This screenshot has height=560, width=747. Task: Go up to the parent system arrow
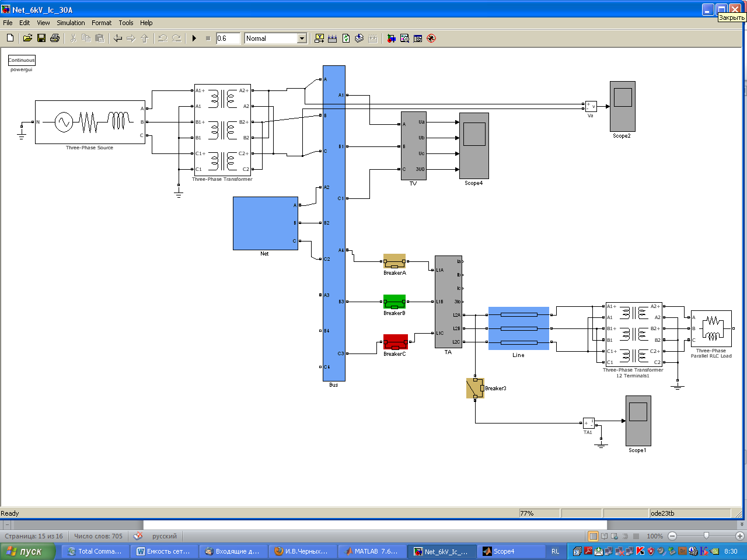[145, 38]
